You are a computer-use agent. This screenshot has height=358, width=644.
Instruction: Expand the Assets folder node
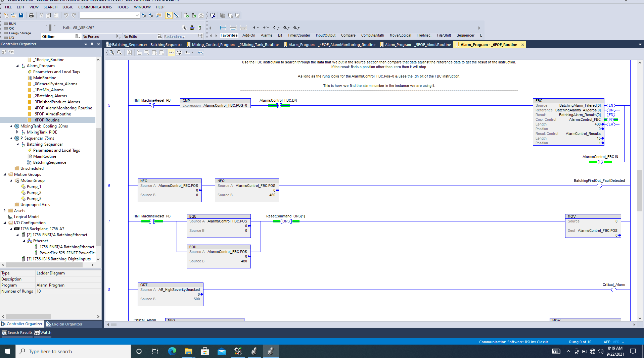pyautogui.click(x=5, y=211)
